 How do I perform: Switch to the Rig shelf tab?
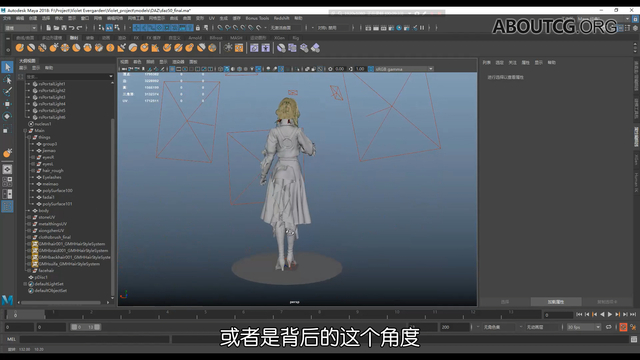(x=296, y=38)
